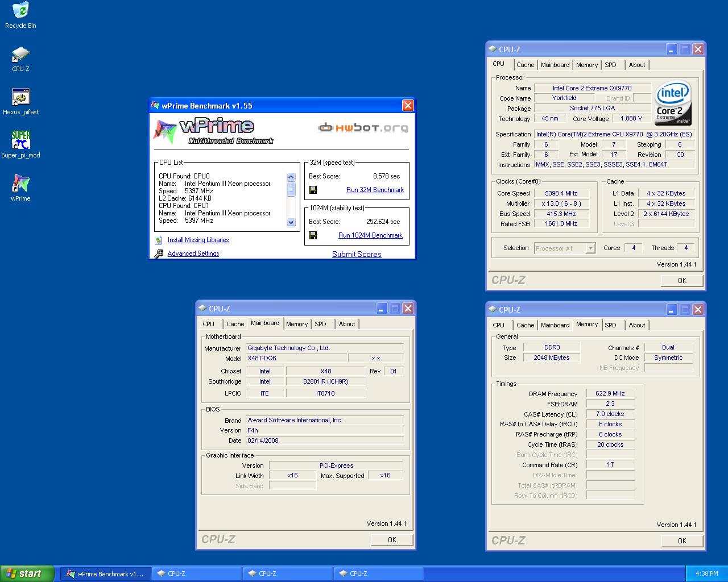
Task: Select CPU tab in the Mainboard CPU-Z window
Action: (x=209, y=324)
